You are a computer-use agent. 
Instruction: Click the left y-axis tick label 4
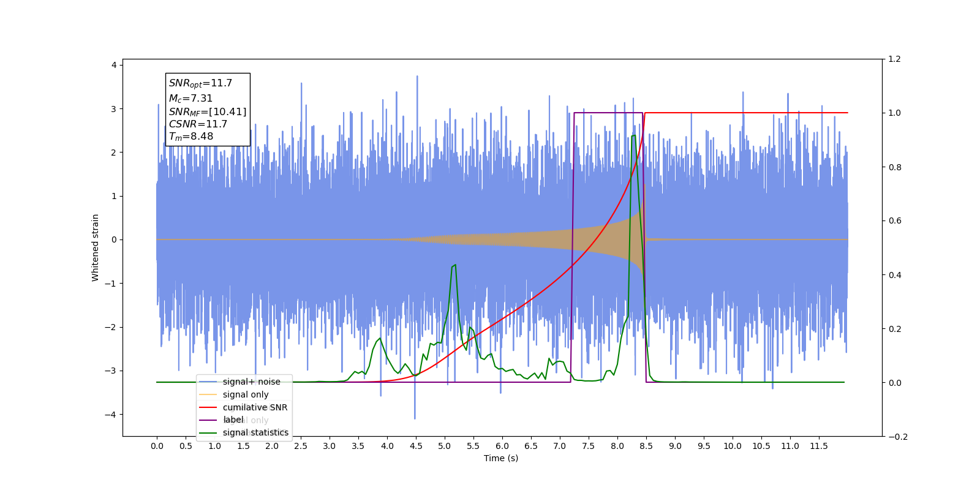(x=114, y=65)
